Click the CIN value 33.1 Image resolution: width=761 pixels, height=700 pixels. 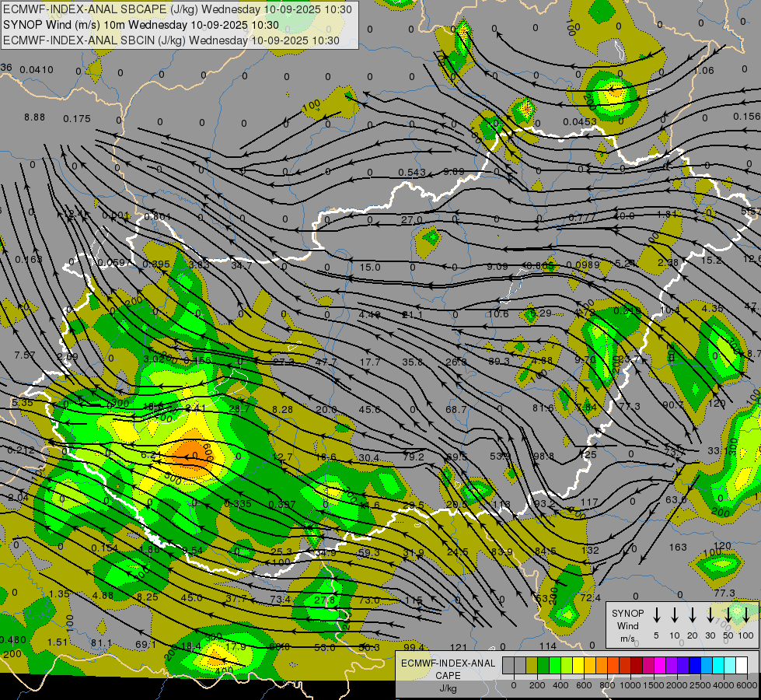pos(718,451)
